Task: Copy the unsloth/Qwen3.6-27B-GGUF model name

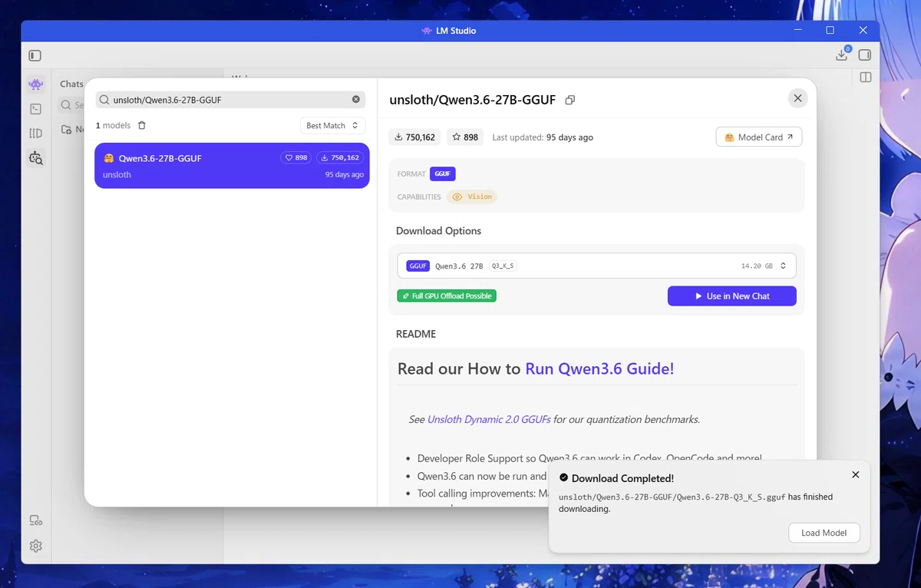Action: (x=569, y=101)
